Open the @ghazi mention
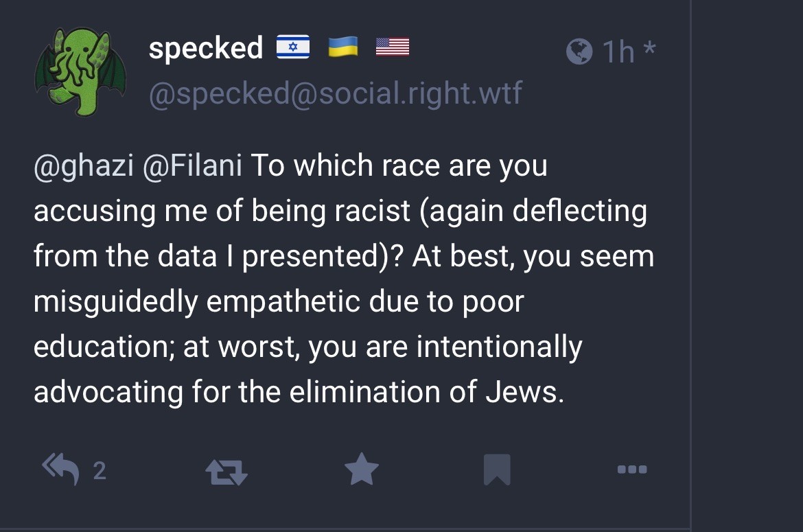 [x=83, y=166]
